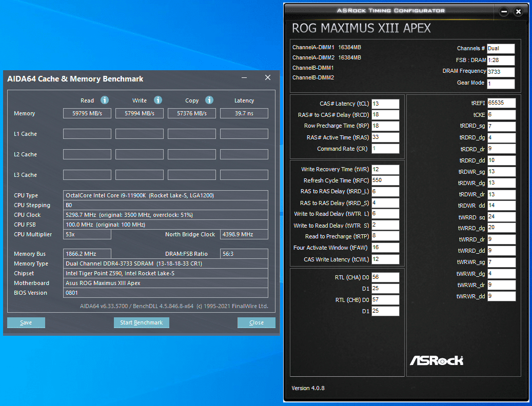Viewport: 532px width, 406px height.
Task: Select the RAS# to CAS# Delay (tRCD) field
Action: coord(385,115)
